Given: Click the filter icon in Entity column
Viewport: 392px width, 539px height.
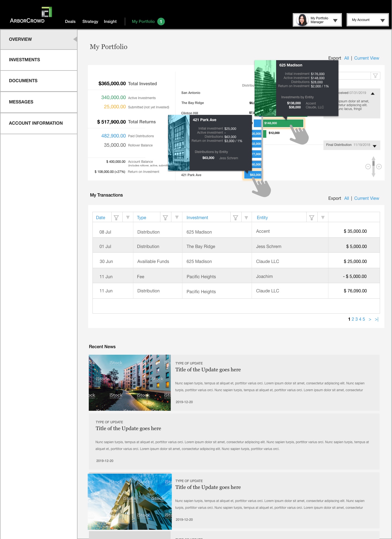Looking at the screenshot, I should 312,218.
